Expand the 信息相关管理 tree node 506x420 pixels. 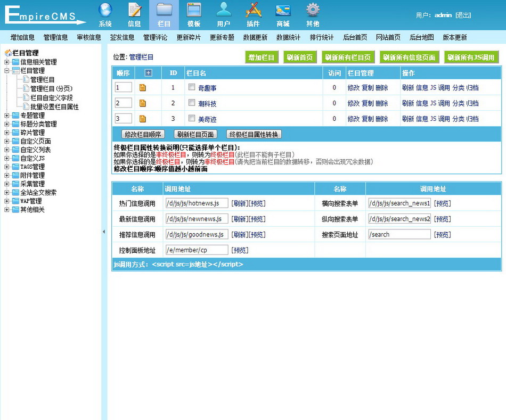(x=7, y=62)
